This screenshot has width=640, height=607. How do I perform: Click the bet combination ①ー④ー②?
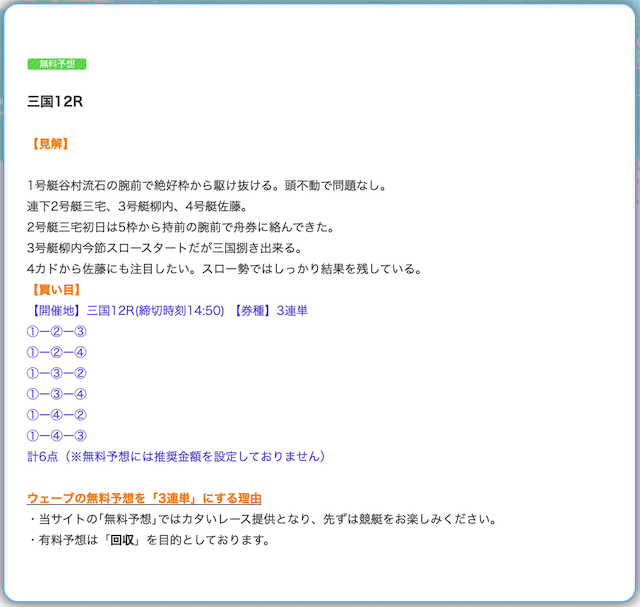pos(57,415)
